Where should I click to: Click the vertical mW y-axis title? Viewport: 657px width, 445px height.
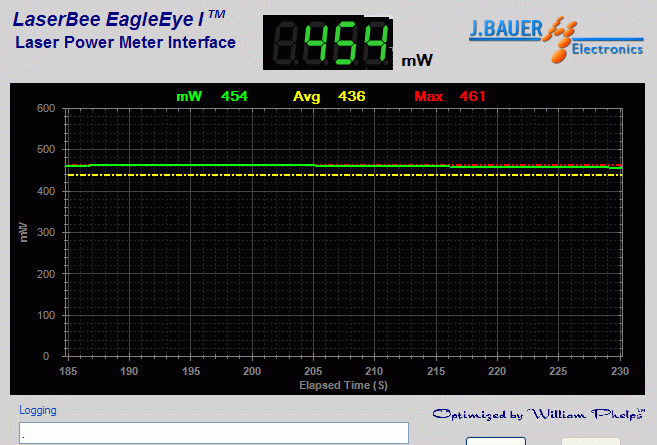point(24,233)
